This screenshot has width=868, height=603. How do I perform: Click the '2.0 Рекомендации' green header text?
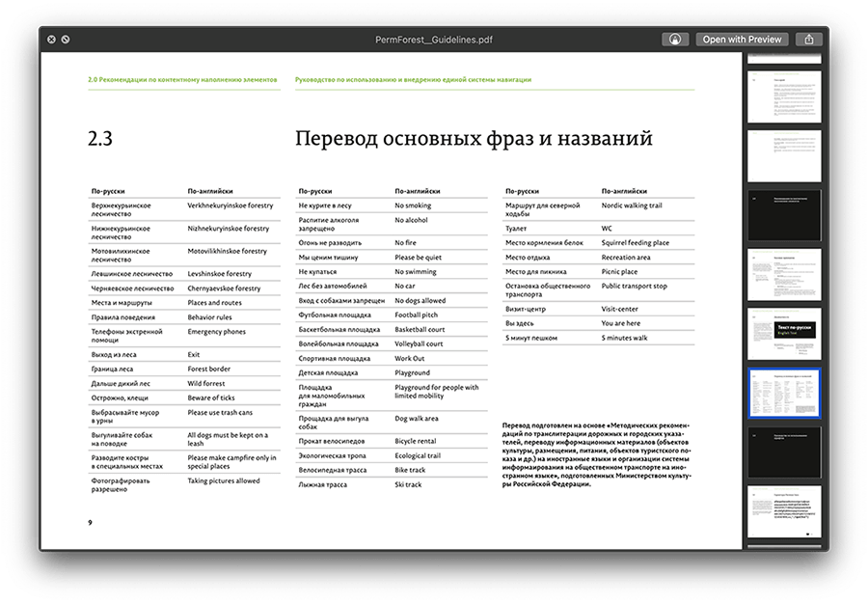182,80
